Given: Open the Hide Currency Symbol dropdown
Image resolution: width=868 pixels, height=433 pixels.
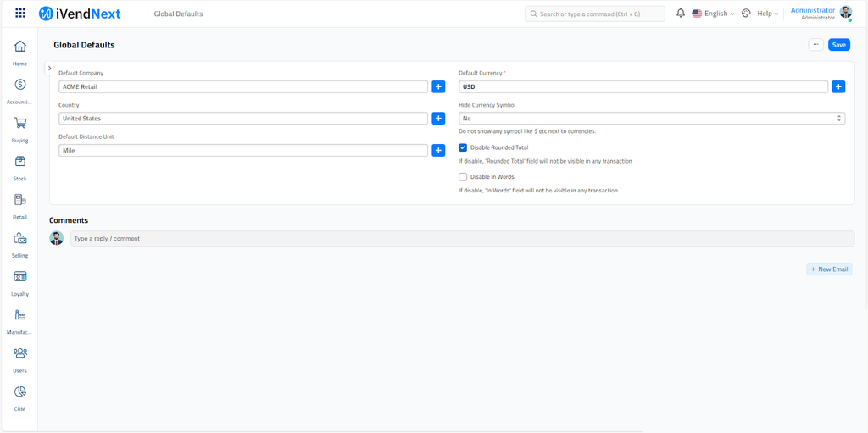Looking at the screenshot, I should coord(651,119).
